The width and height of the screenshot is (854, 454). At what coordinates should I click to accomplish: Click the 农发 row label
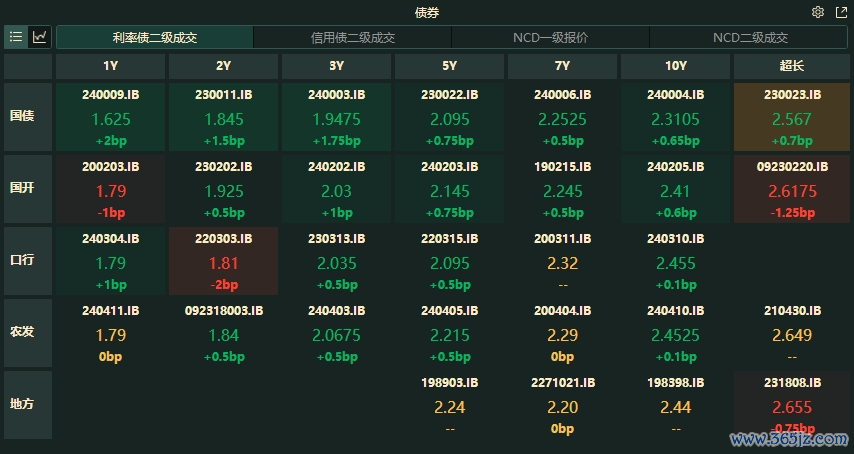(x=23, y=332)
